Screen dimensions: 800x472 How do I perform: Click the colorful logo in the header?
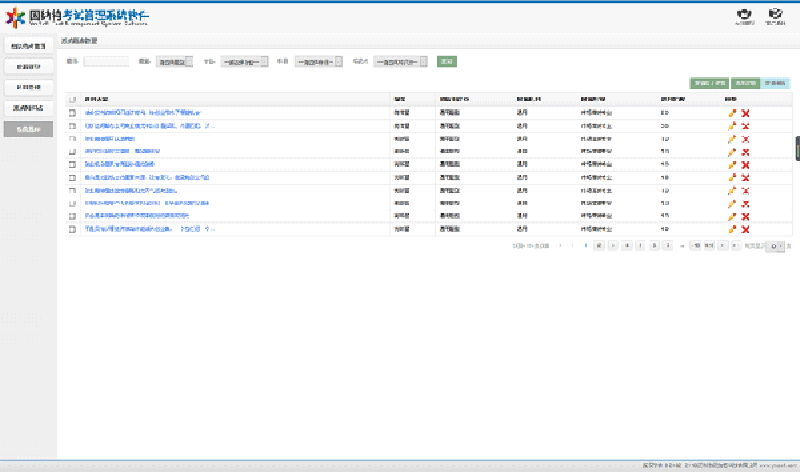point(15,20)
